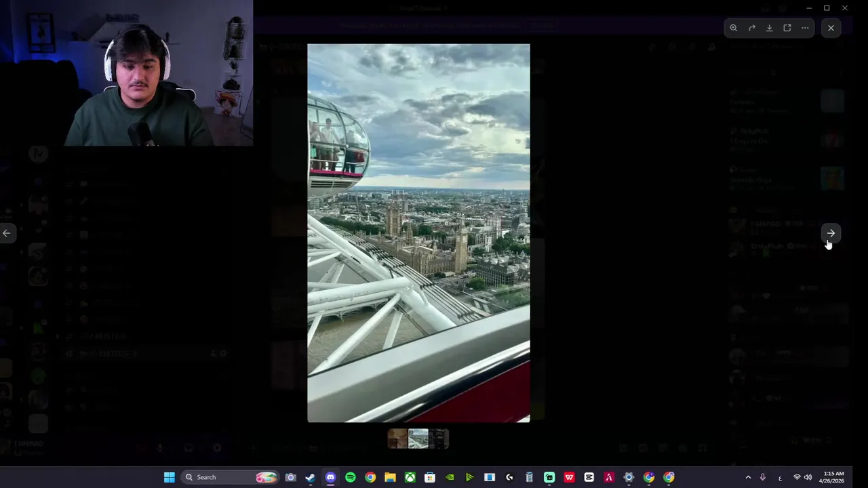Open the image in browser via the external-link icon
The width and height of the screenshot is (868, 488).
[787, 28]
